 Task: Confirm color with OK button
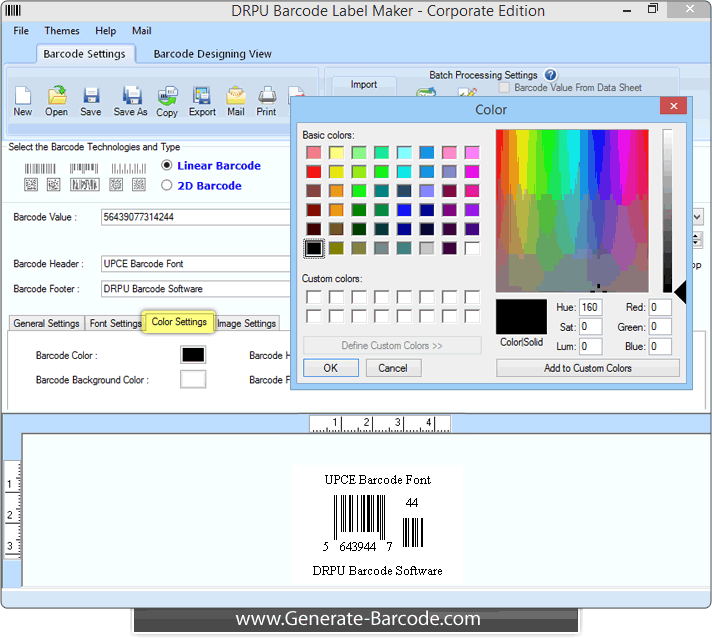pyautogui.click(x=331, y=368)
